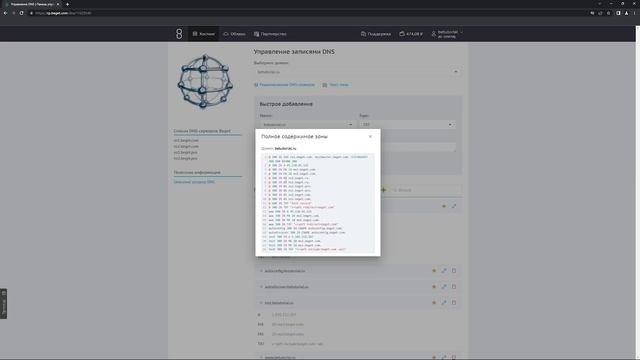
Task: Open the Партнерство navigation item
Action: tap(270, 34)
